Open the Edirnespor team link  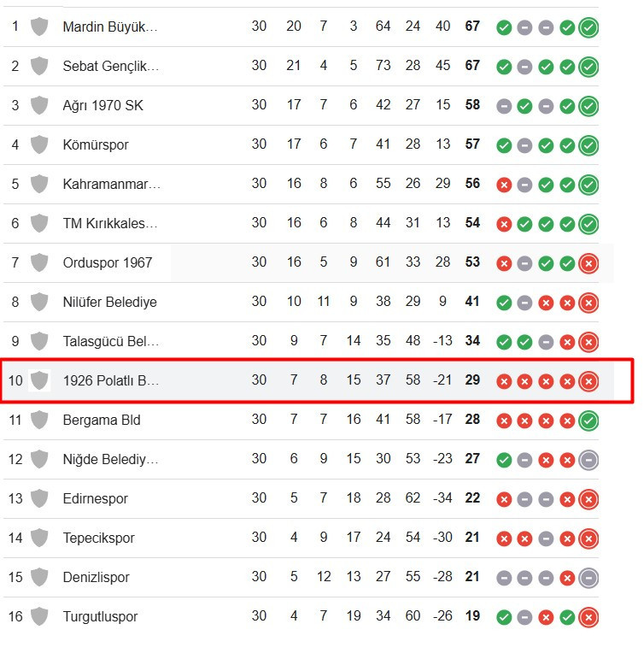pyautogui.click(x=96, y=498)
